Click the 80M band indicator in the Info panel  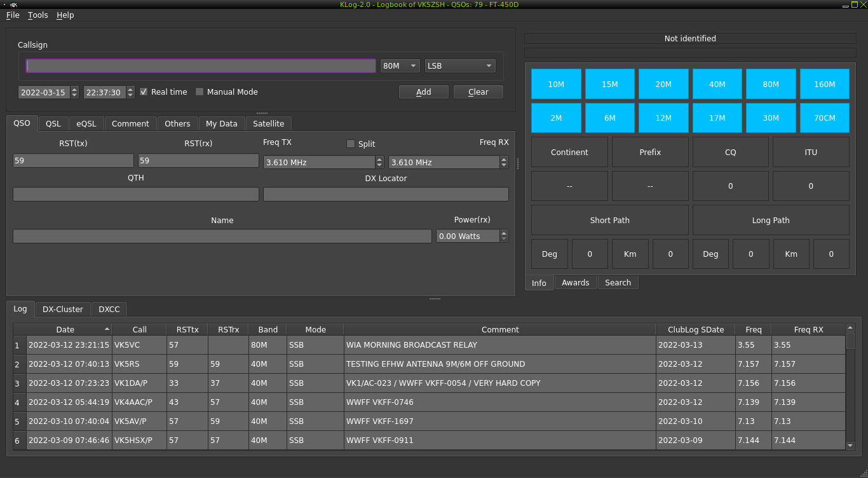771,84
